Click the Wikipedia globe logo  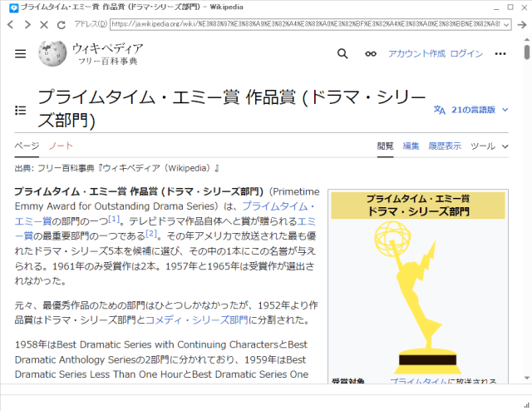point(52,53)
